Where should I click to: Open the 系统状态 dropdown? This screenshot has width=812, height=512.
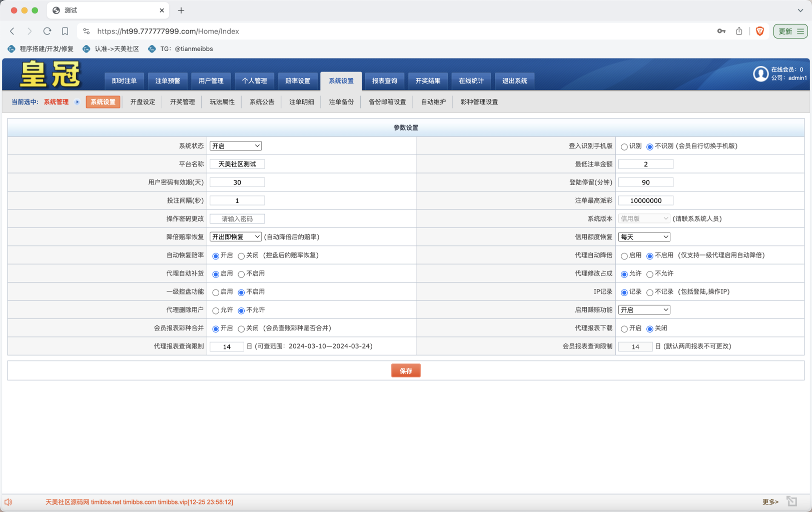(x=235, y=146)
